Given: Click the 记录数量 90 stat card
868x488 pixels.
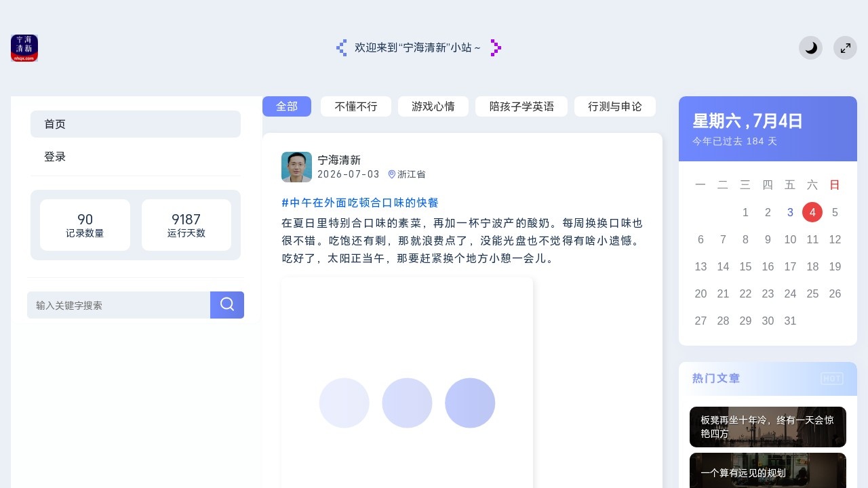Looking at the screenshot, I should [x=85, y=225].
